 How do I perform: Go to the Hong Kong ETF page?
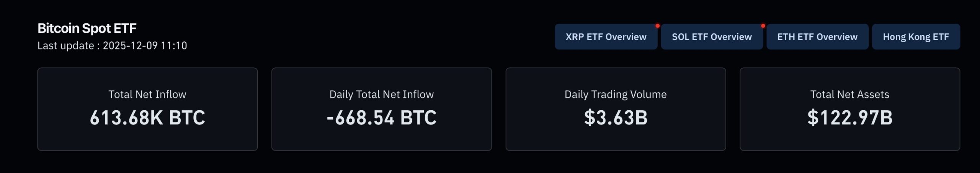click(x=916, y=37)
